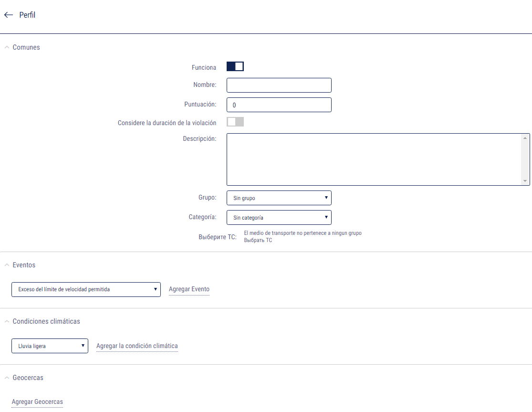Collapse the Geocercas section chevron
This screenshot has width=532, height=412.
coord(7,378)
